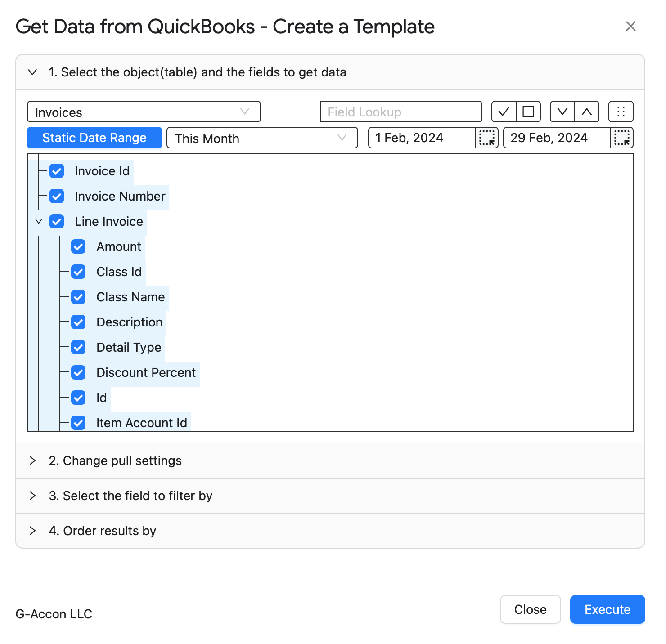Click the Static Date Range button
Viewport: 666px width, 644px height.
pyautogui.click(x=94, y=138)
